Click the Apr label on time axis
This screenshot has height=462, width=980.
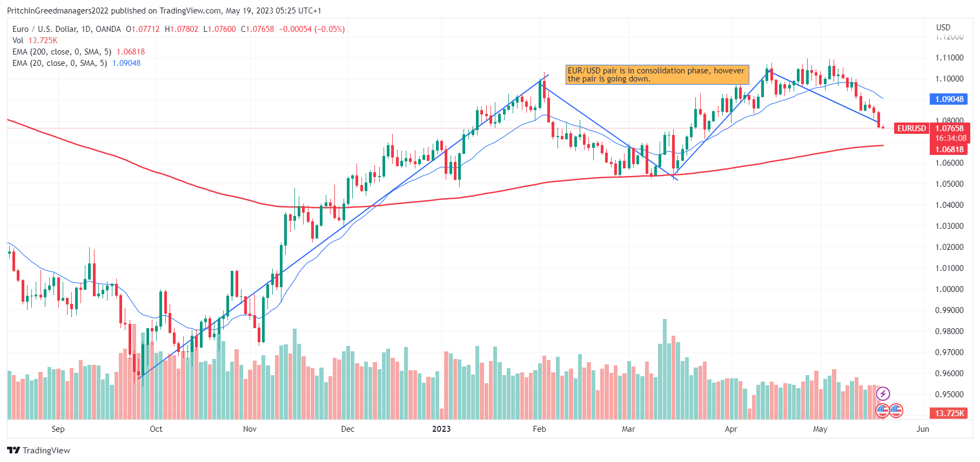coord(731,429)
